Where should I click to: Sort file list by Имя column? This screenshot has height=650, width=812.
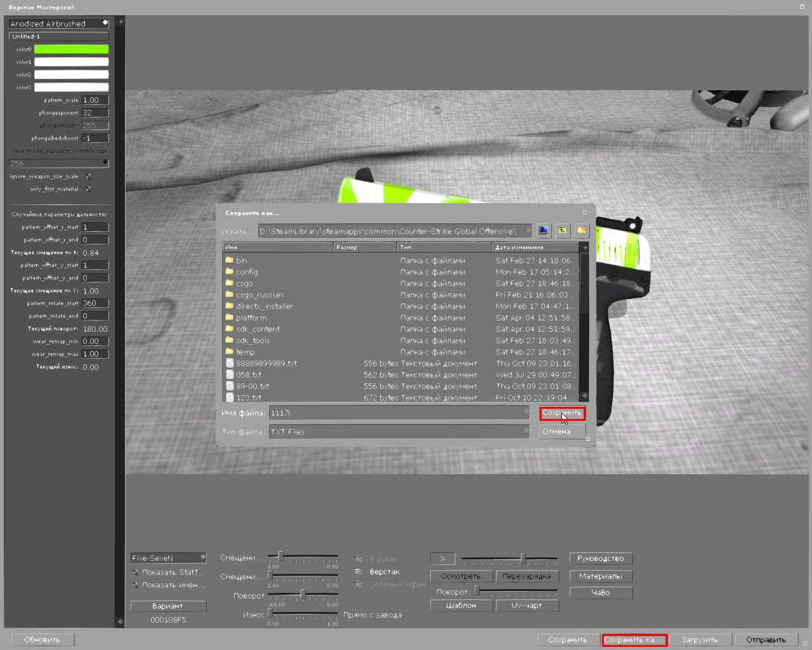click(278, 247)
